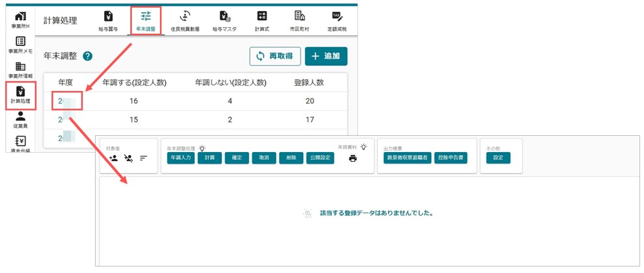
Task: Click the remove-person icon under 対象者
Action: coord(128,158)
